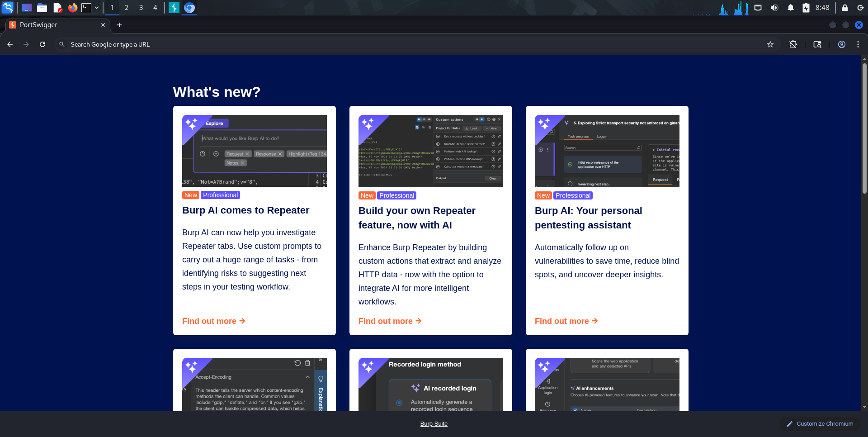This screenshot has height=437, width=868.
Task: Click Find out more under Build your own Repeater
Action: (390, 321)
